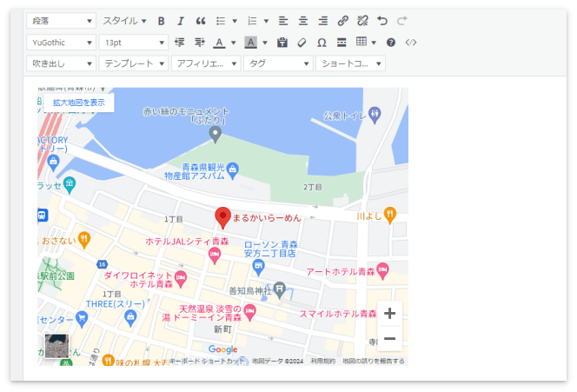Insert or edit a link
The image size is (577, 392).
tap(342, 21)
